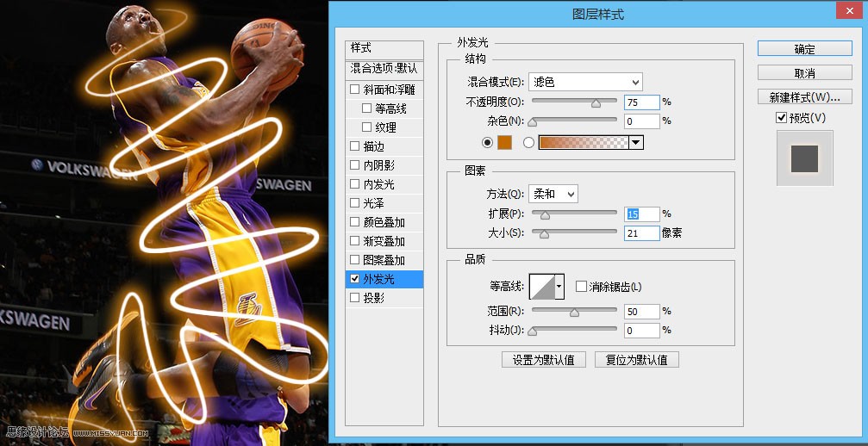Click the style preview thumbnail
868x446 pixels.
coord(804,158)
